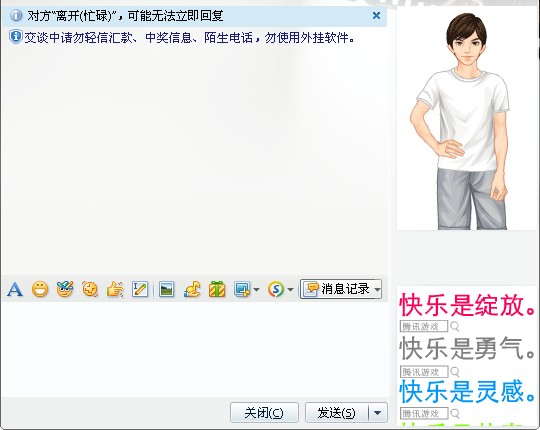Viewport: 540px width, 430px height.
Task: Click the 发送(S) send button
Action: (336, 412)
